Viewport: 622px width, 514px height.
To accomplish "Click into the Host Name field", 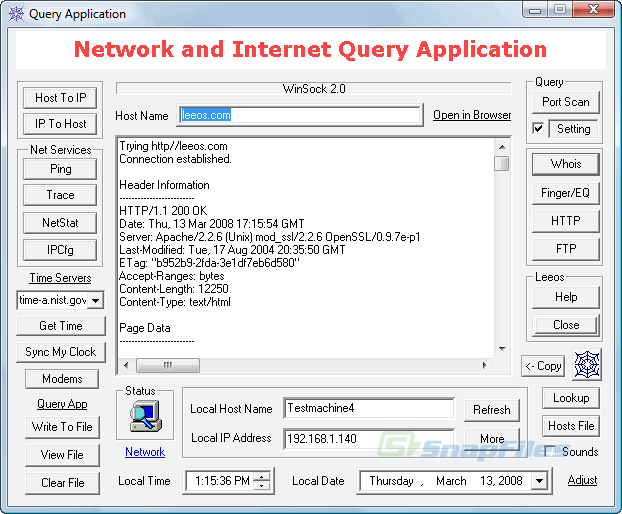I will coord(300,115).
